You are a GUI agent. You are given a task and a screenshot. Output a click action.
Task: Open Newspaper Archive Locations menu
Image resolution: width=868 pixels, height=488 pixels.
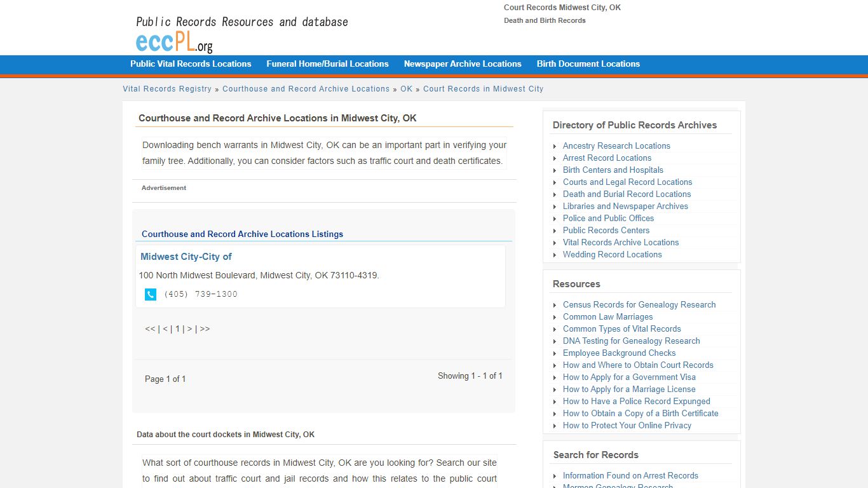(463, 64)
